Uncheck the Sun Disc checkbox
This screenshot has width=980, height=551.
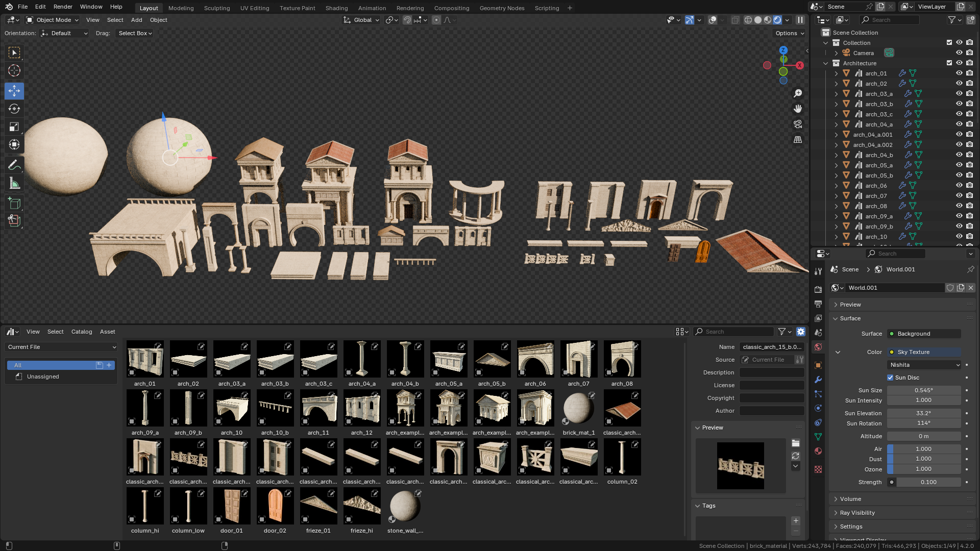890,378
